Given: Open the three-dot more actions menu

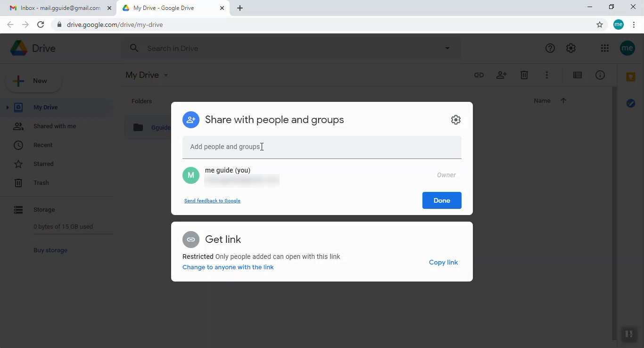Looking at the screenshot, I should click(547, 75).
